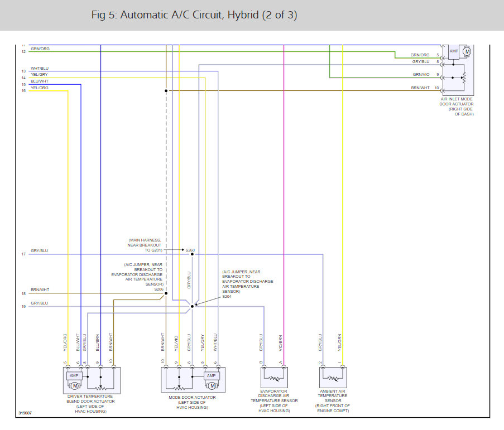This screenshot has height=430, width=504.
Task: Click the figure title 'Fig 5: Automatic A/C Circuit, Hybrid (2 of 3)'
Action: click(194, 15)
